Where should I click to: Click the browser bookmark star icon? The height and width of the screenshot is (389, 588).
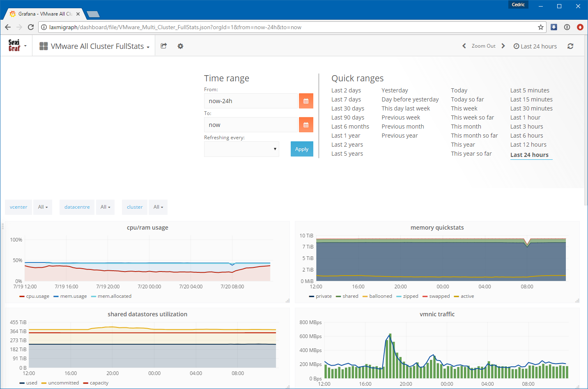pos(540,27)
